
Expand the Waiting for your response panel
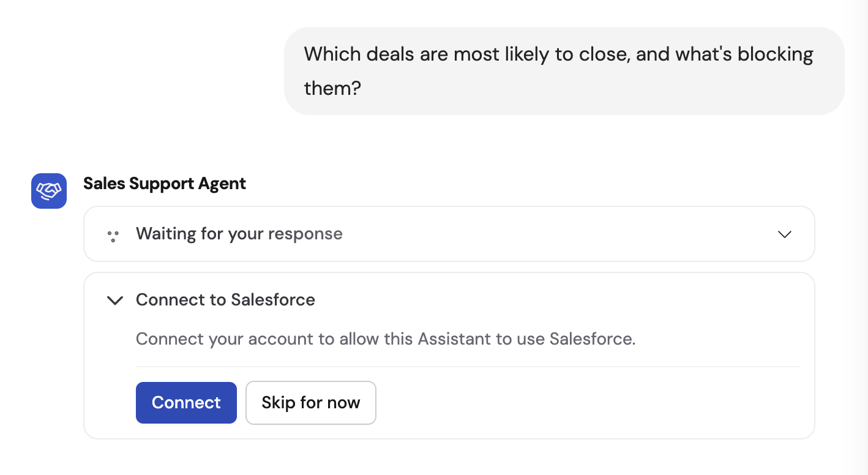click(x=784, y=234)
